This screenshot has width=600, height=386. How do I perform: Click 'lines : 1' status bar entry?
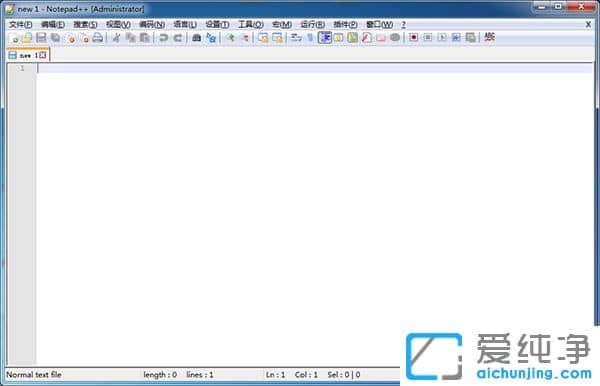[200, 375]
